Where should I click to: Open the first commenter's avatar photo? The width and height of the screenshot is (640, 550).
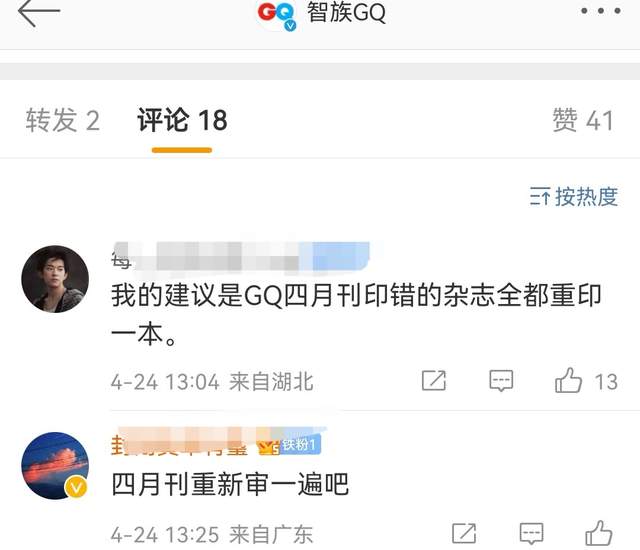click(x=55, y=279)
